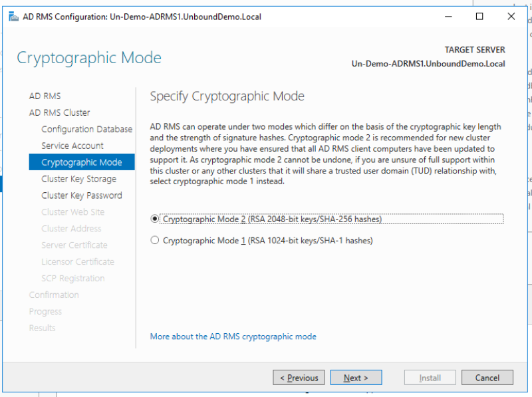Go to Service Account step
The width and height of the screenshot is (532, 397).
pos(72,146)
